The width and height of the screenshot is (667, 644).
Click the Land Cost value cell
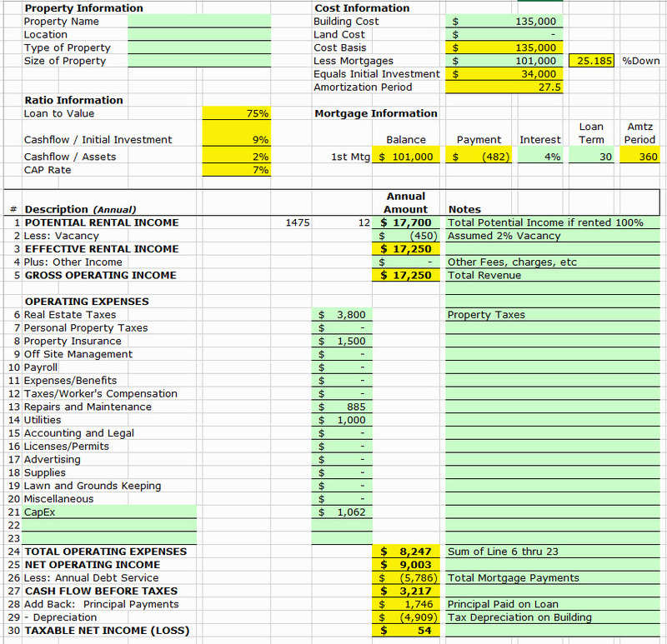504,34
